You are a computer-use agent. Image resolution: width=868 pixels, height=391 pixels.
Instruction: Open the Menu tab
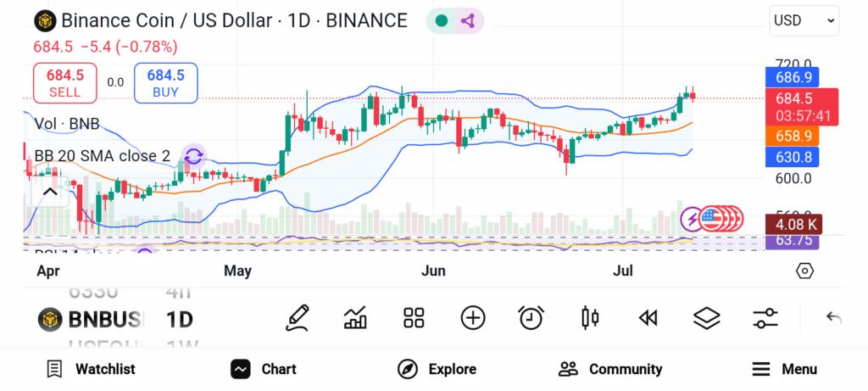[784, 370]
